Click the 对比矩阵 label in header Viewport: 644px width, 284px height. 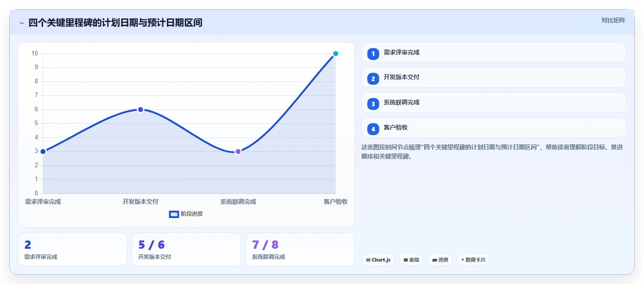tap(613, 21)
